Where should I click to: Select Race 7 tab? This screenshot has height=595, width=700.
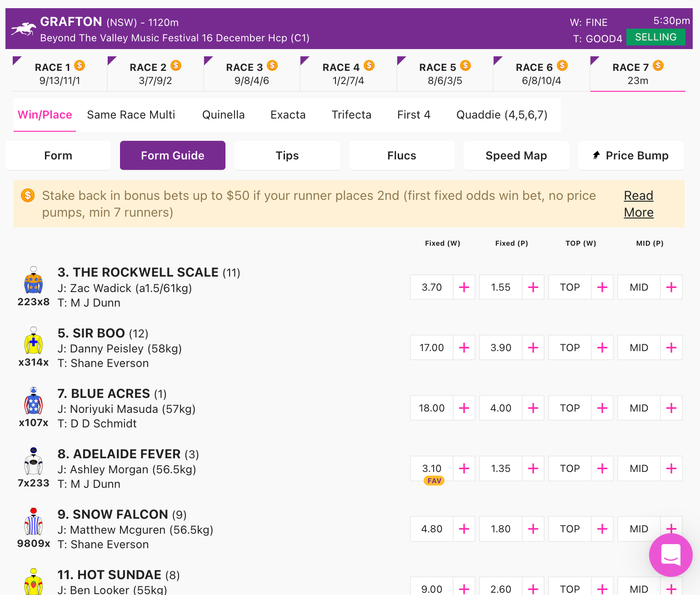coord(638,74)
